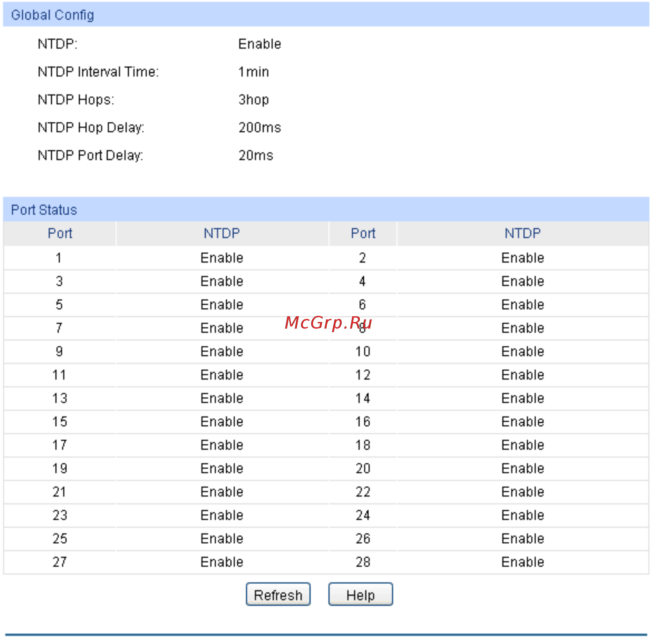652x644 pixels.
Task: Click the NTDP Port Delay value 20ms
Action: (255, 155)
